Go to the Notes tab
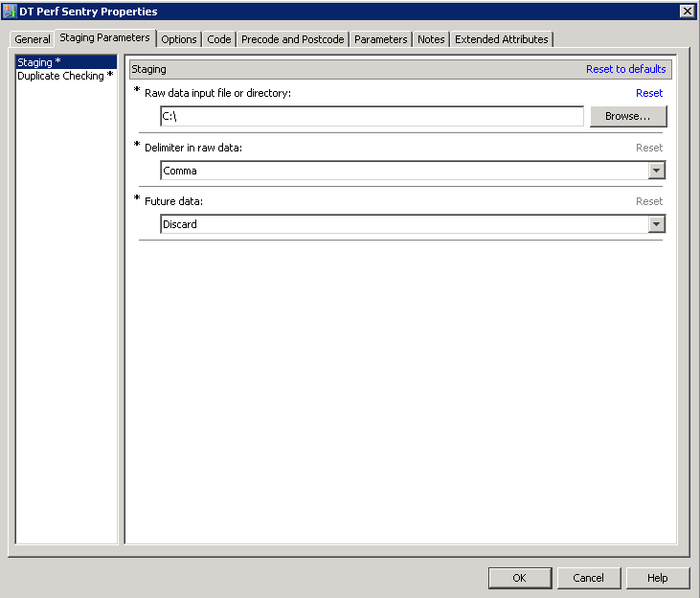 (431, 39)
